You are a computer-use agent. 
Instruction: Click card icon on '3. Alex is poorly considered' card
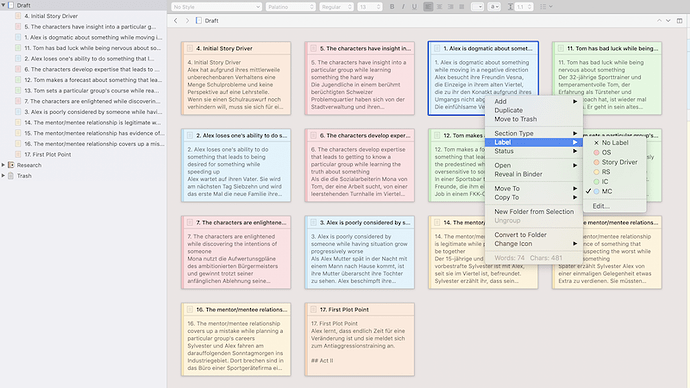(x=313, y=223)
